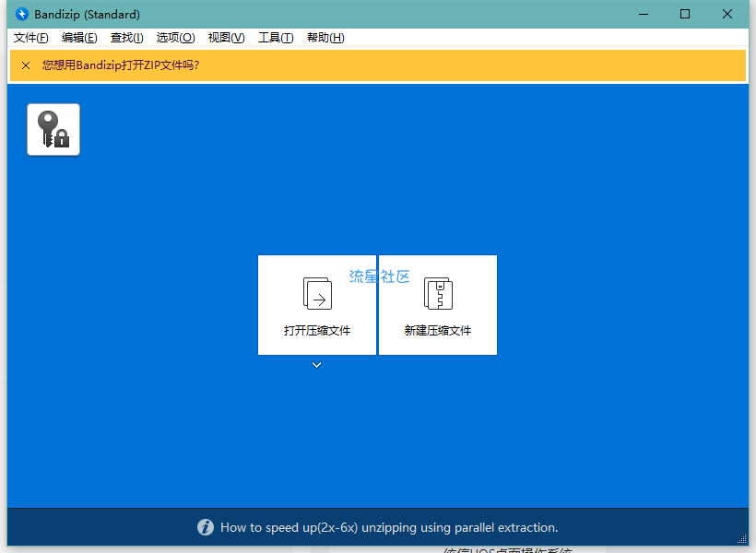
Task: Open the 编辑(E) menu
Action: [x=79, y=38]
